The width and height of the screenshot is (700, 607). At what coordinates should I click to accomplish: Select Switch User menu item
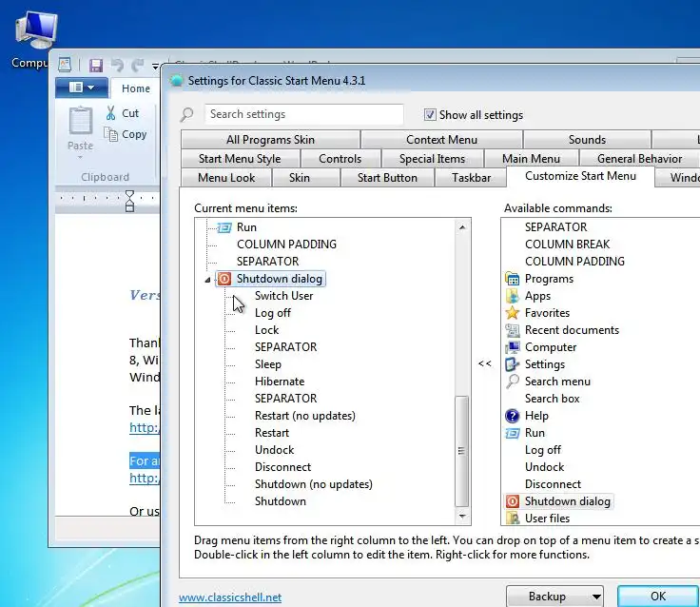click(284, 296)
